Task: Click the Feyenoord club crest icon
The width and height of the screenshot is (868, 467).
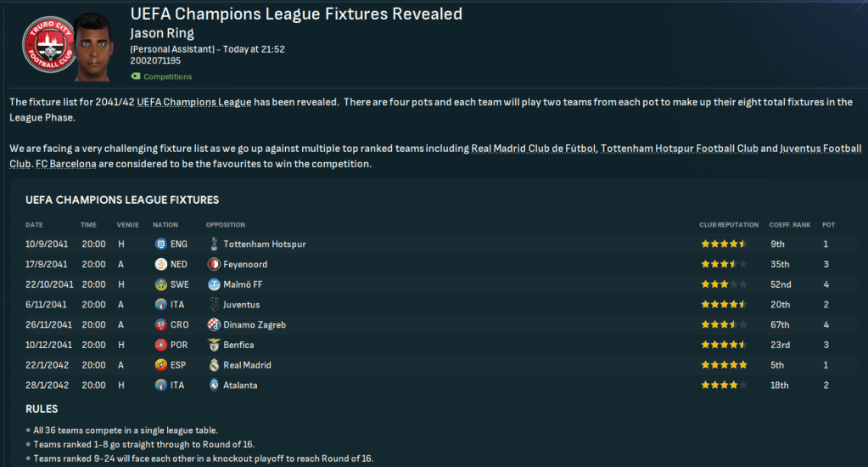Action: [x=214, y=264]
